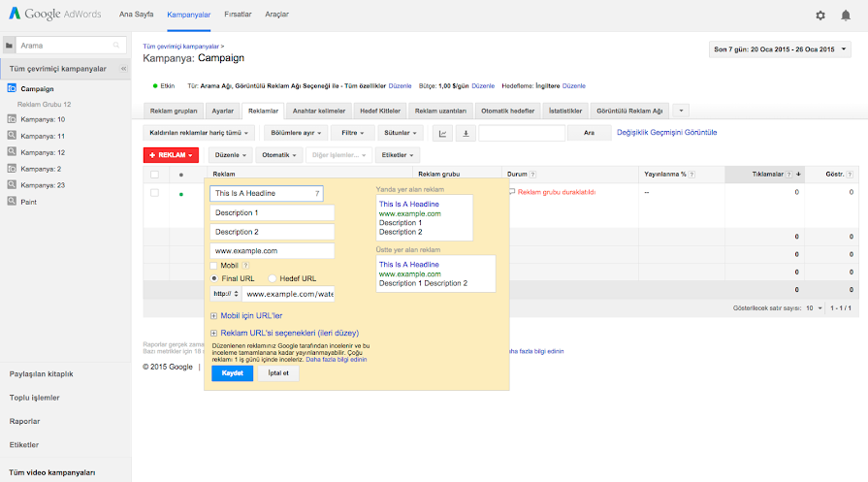Open Tüm video kampanyaları in the sidebar
868x482 pixels.
[52, 472]
